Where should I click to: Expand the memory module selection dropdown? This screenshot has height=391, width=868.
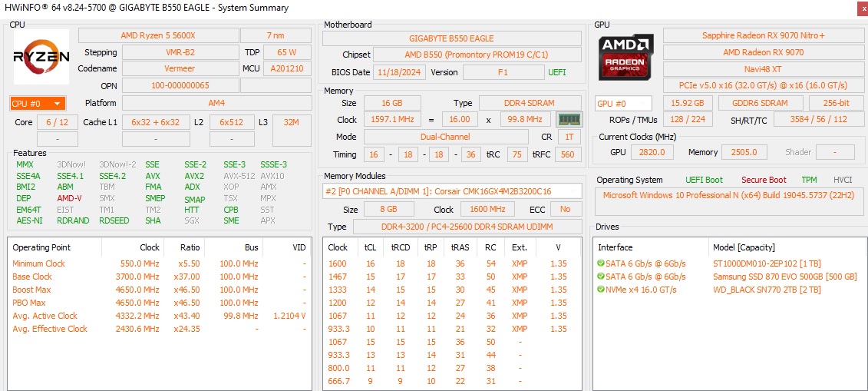click(452, 191)
